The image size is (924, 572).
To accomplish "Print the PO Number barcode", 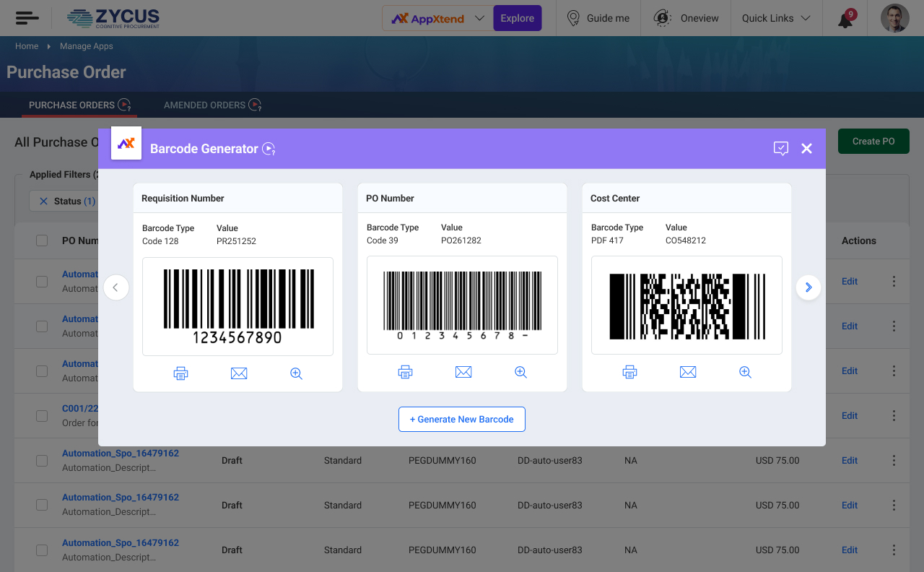I will point(405,372).
